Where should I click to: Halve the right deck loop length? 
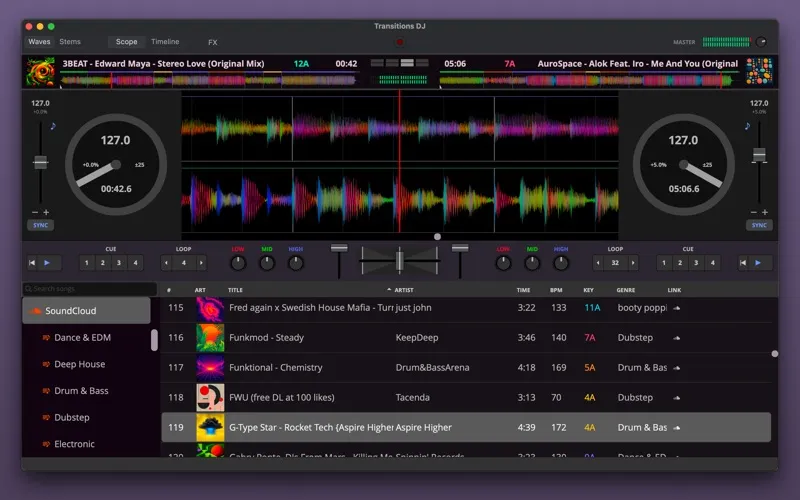coord(598,263)
